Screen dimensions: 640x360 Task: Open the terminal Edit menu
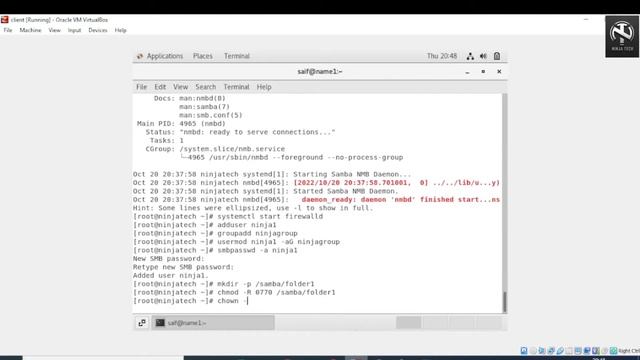tap(160, 87)
